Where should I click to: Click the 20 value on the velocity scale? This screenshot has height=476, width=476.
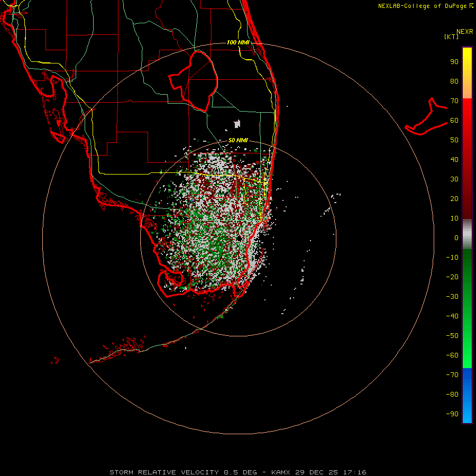454,199
